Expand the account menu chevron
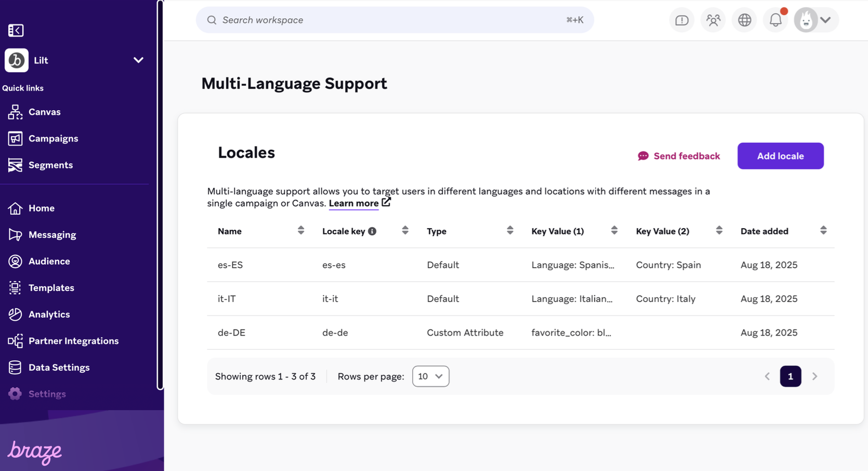 [x=825, y=20]
